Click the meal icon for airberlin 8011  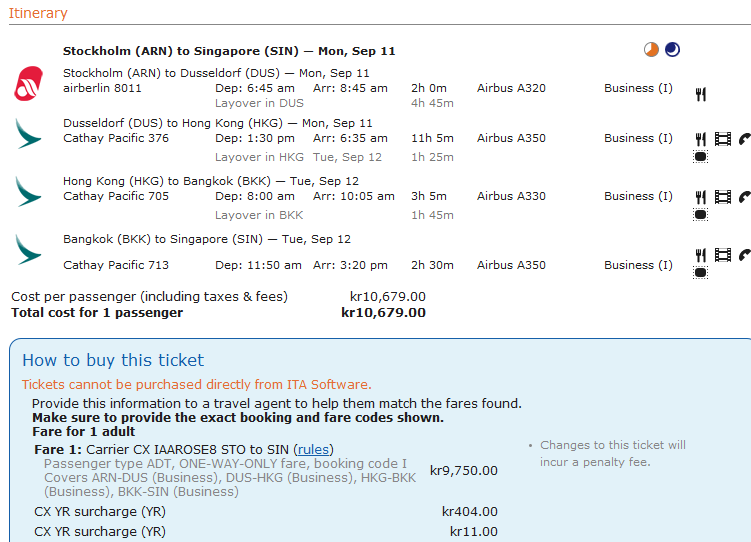(701, 94)
